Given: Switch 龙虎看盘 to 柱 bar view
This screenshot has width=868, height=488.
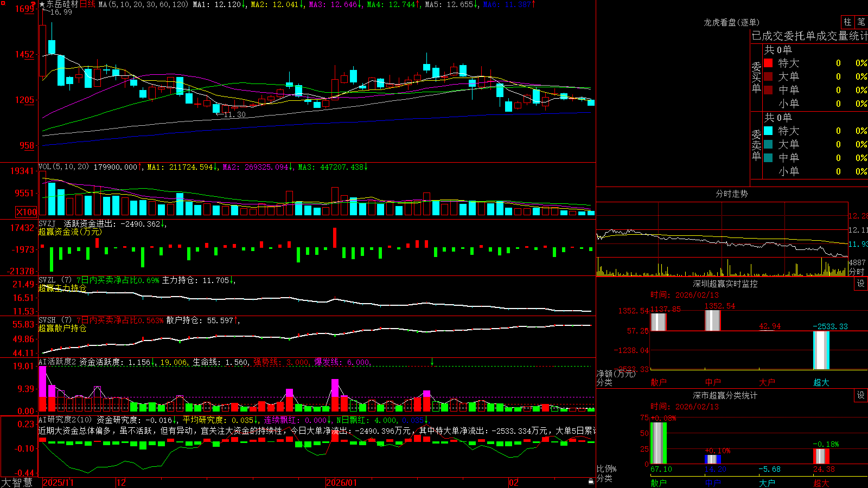Looking at the screenshot, I should point(847,22).
